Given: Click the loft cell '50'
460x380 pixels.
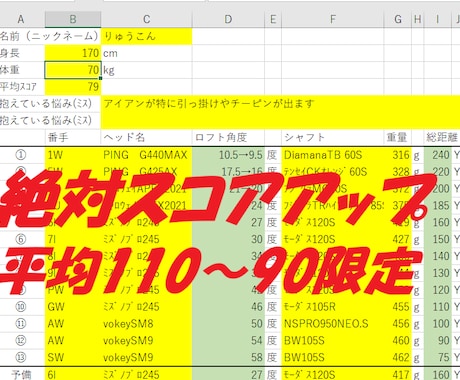Looking at the screenshot, I should (x=228, y=323).
